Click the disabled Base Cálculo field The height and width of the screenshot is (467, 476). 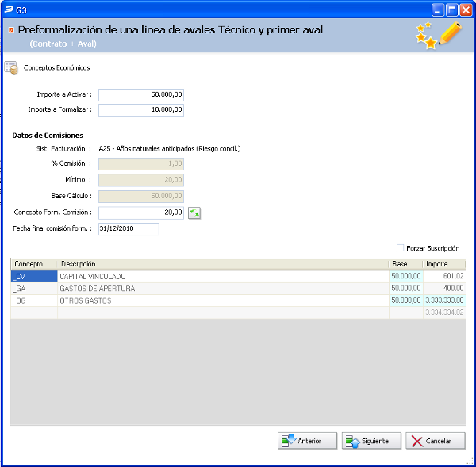pyautogui.click(x=141, y=197)
